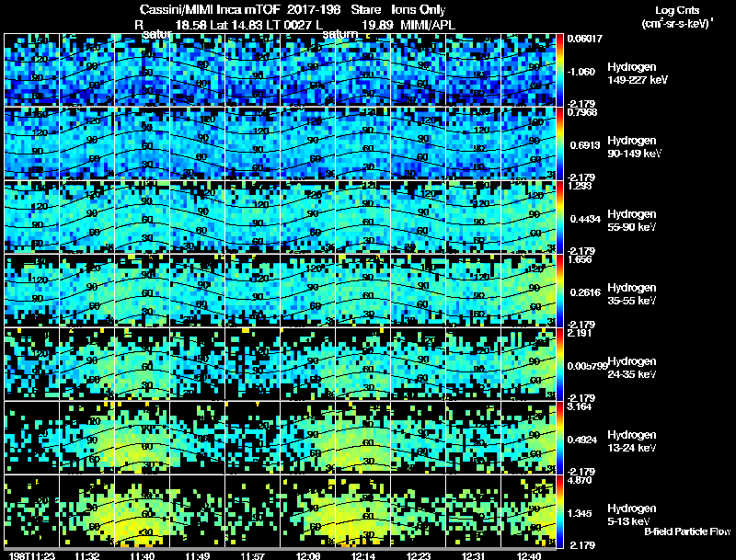Click the Cassini/MIMI Inca mTOF title

tap(210, 9)
